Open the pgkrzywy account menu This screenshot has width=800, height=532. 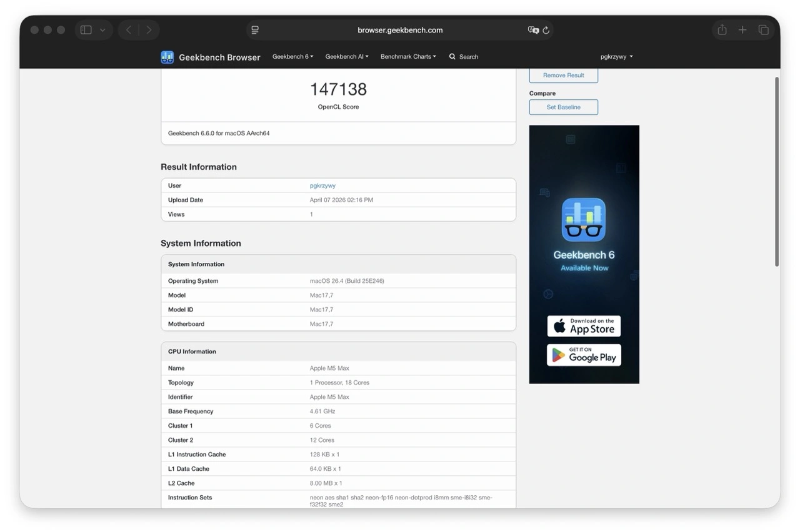point(616,57)
